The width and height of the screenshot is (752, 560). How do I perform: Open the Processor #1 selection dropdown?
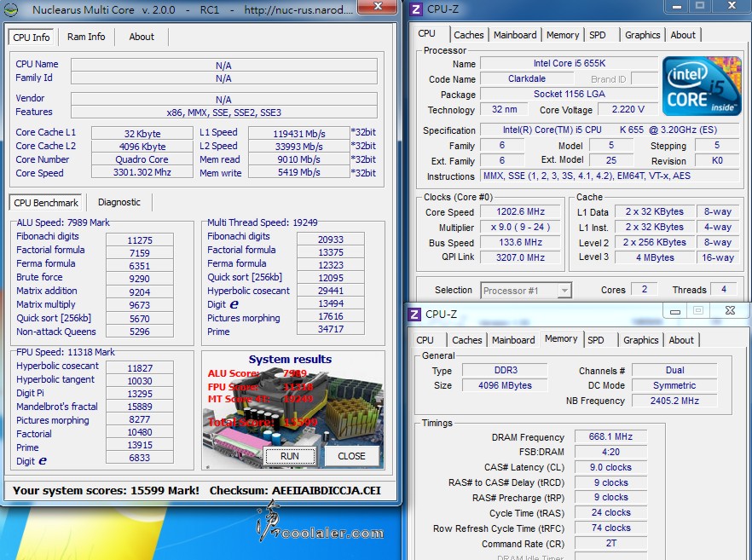[526, 291]
